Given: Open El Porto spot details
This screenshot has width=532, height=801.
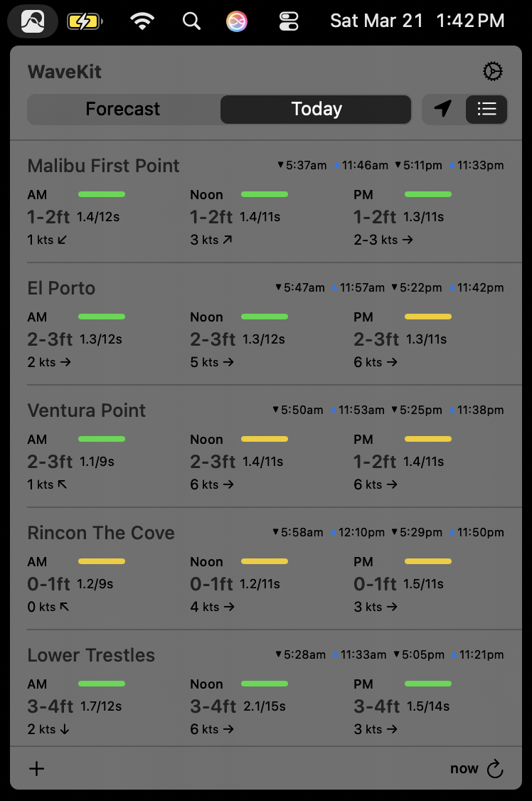Looking at the screenshot, I should tap(61, 288).
